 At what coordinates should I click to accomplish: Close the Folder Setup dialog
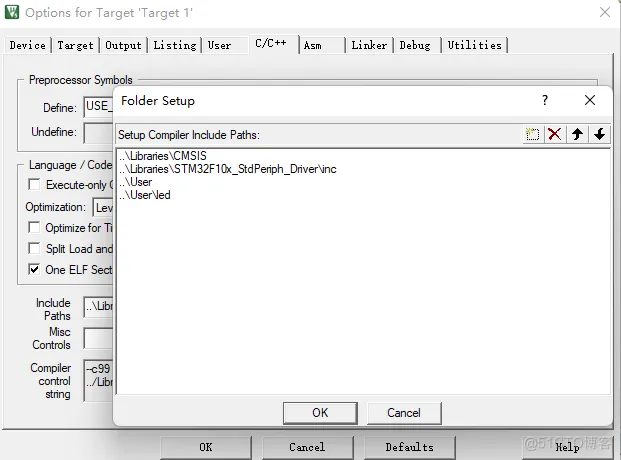(x=590, y=100)
